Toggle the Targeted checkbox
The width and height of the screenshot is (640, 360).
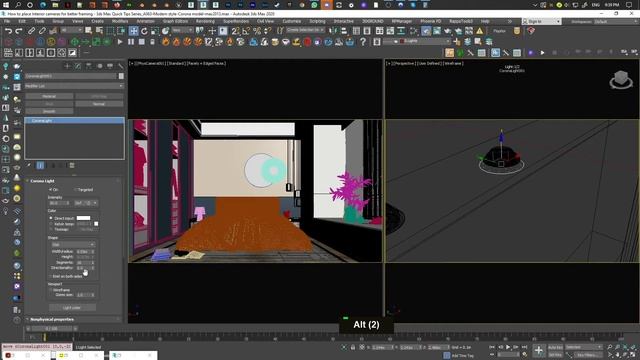[x=76, y=190]
